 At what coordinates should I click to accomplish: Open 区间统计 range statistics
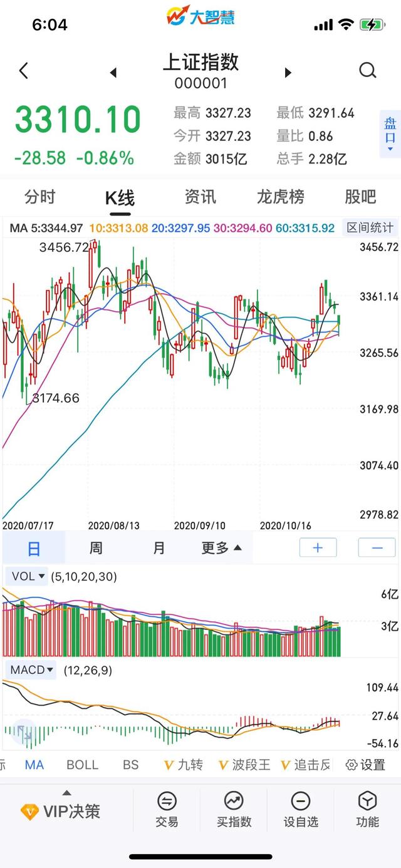[x=372, y=228]
